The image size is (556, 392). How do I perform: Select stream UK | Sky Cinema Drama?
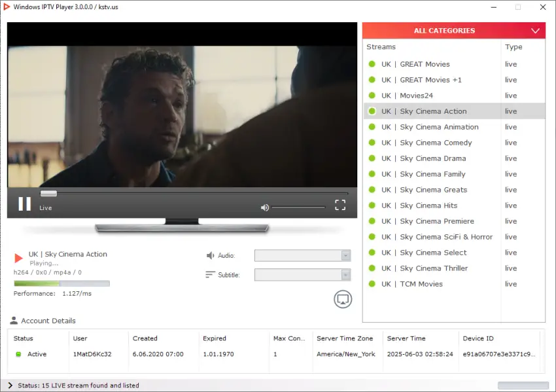click(454, 158)
